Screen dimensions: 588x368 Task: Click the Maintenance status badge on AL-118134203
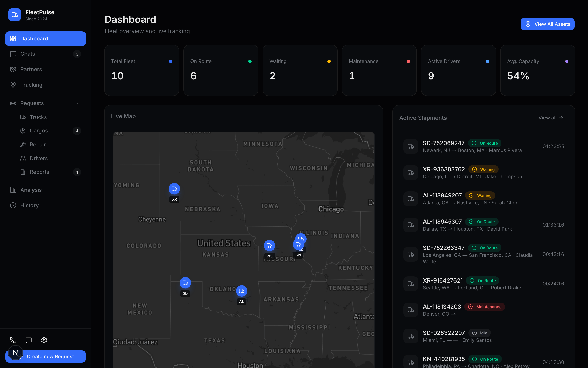click(484, 307)
